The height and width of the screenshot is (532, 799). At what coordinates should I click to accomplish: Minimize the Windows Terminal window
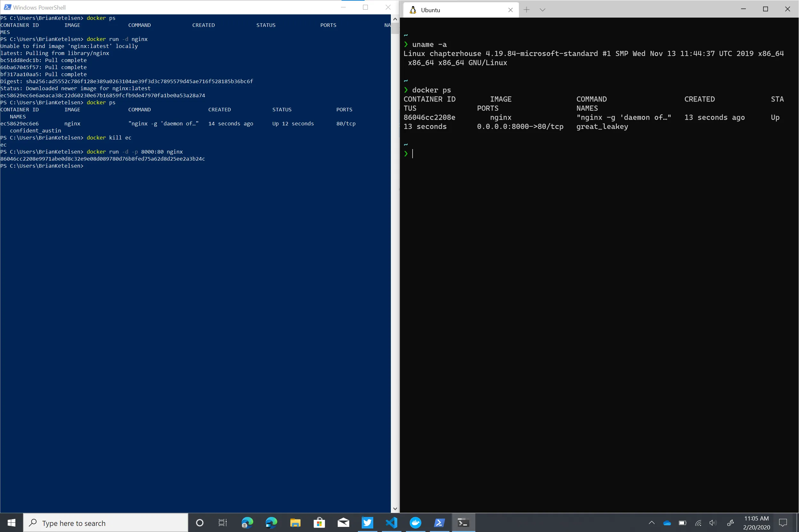743,9
